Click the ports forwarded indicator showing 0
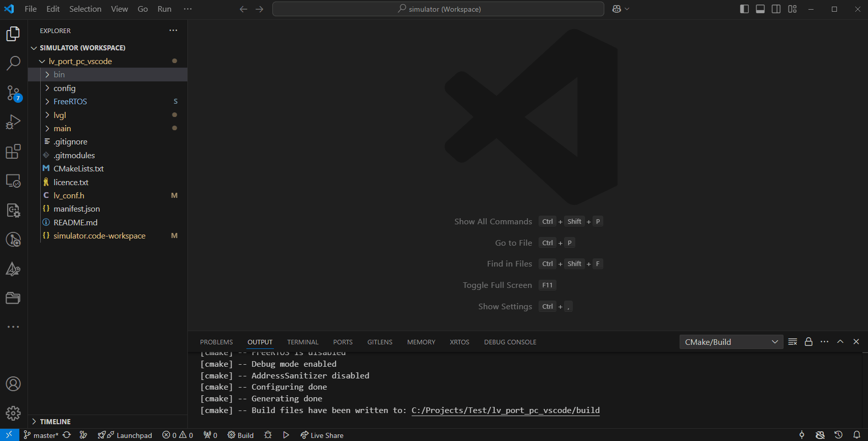868x441 pixels. (x=210, y=435)
